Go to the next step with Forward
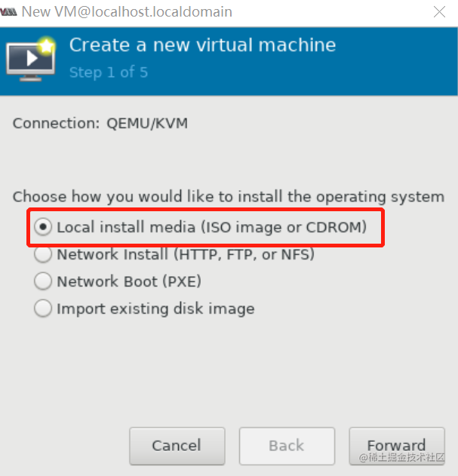This screenshot has height=476, width=458. (x=396, y=444)
